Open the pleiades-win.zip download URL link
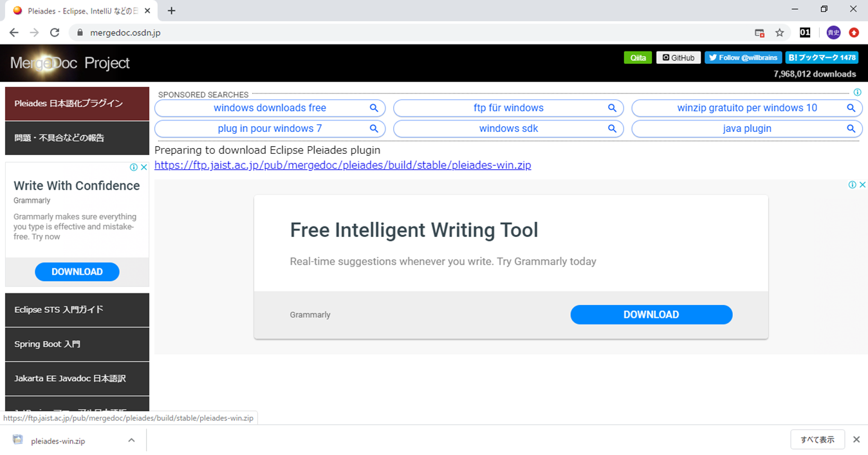 tap(343, 165)
